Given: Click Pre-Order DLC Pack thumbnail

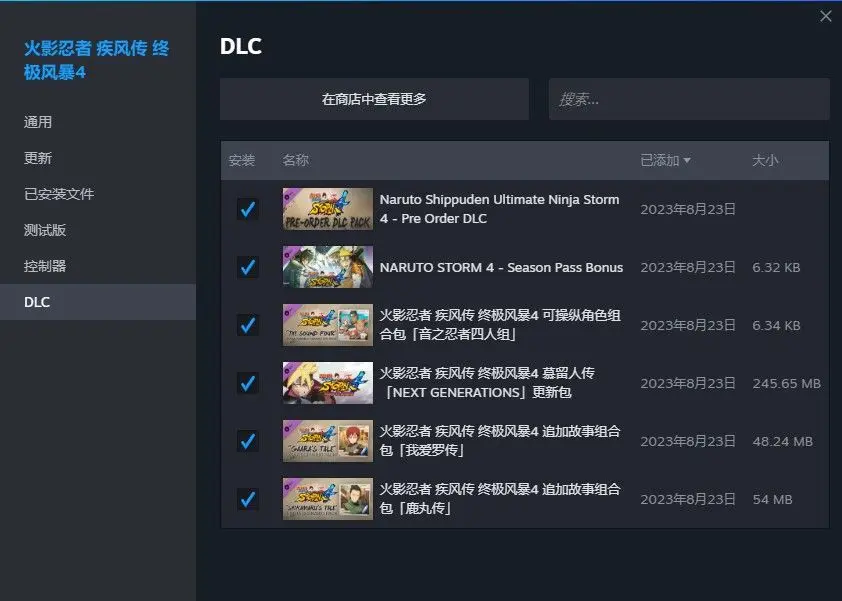Looking at the screenshot, I should pos(328,209).
